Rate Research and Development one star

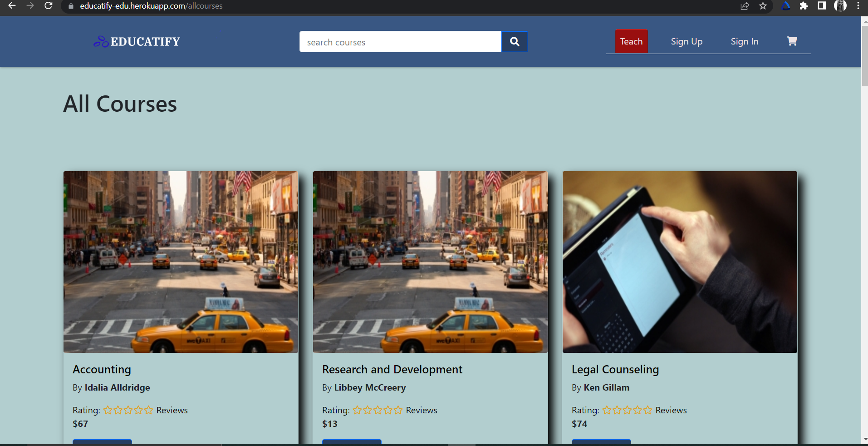click(x=359, y=410)
